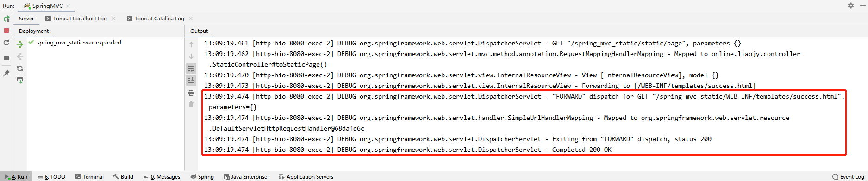Viewport: 868px width, 181px height.
Task: Clear all console output
Action: point(191,105)
